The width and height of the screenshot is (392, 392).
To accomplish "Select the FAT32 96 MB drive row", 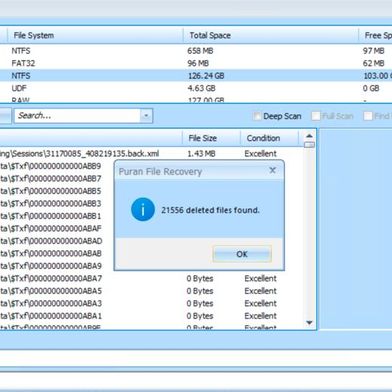I will point(196,63).
